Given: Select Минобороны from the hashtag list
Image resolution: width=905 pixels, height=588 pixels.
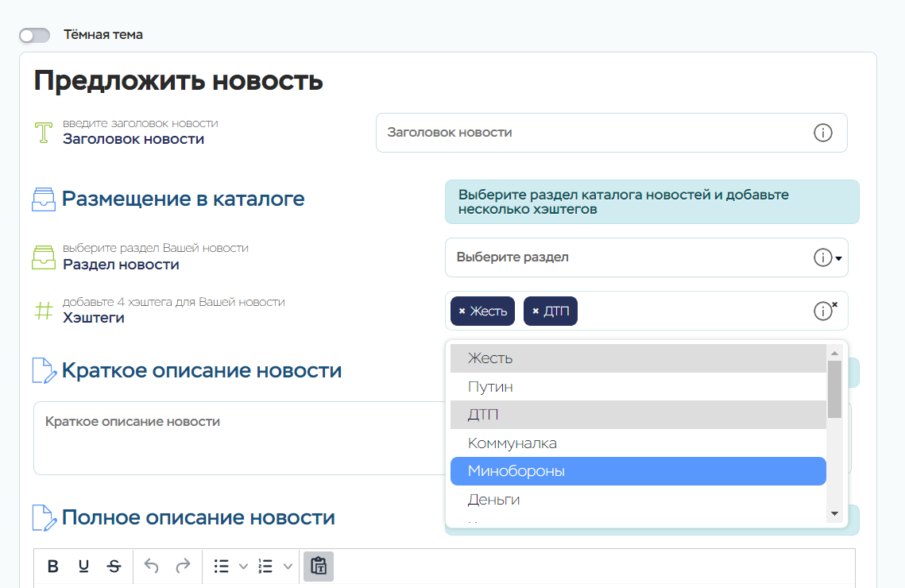Looking at the screenshot, I should pos(638,471).
